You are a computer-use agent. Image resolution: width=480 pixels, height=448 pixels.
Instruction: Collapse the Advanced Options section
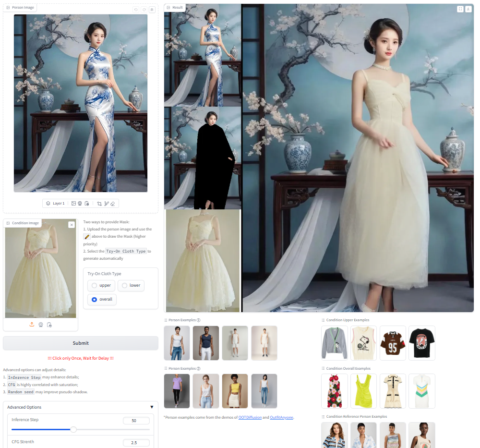[x=152, y=407]
